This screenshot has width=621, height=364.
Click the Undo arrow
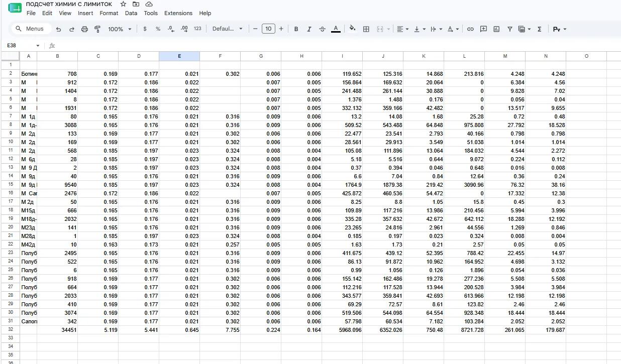coord(58,29)
